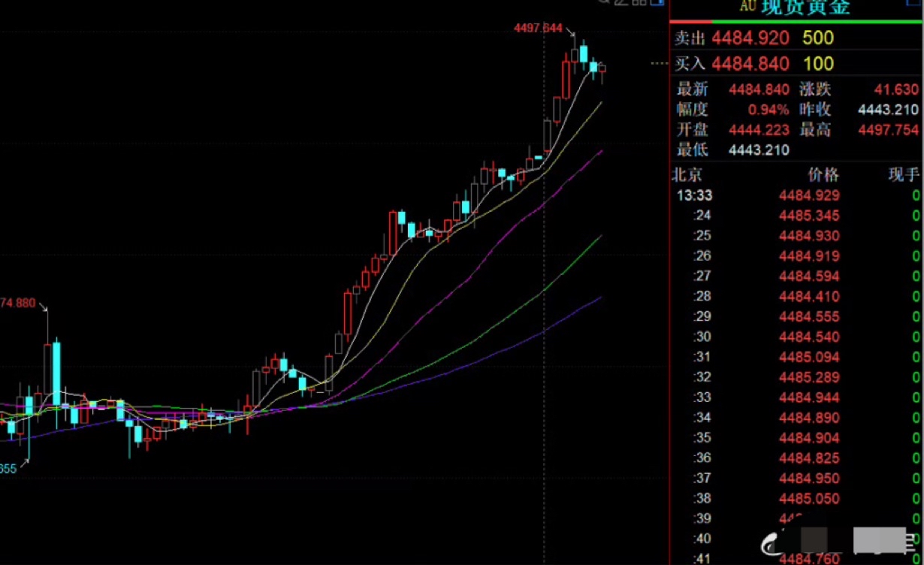
Task: Click tick price 4484.944
Action: [809, 398]
